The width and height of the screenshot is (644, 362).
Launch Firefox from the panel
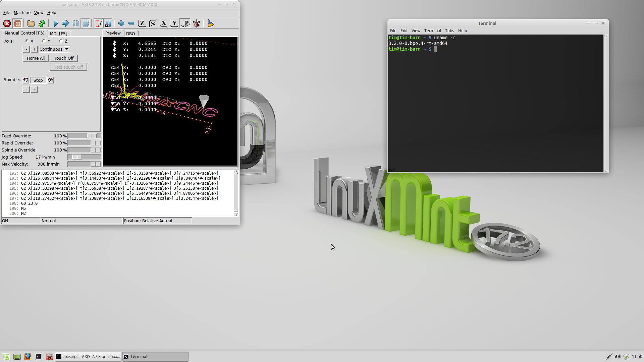28,357
